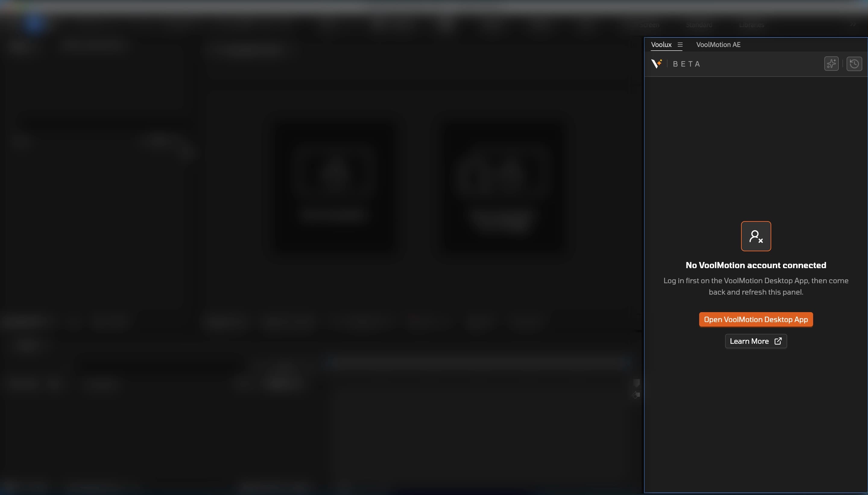Click the blurred blue home icon
Image resolution: width=868 pixels, height=495 pixels.
34,23
